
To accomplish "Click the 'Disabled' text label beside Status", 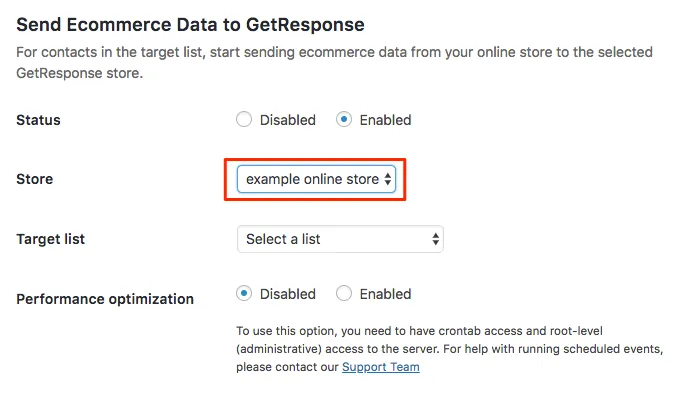I will 287,120.
